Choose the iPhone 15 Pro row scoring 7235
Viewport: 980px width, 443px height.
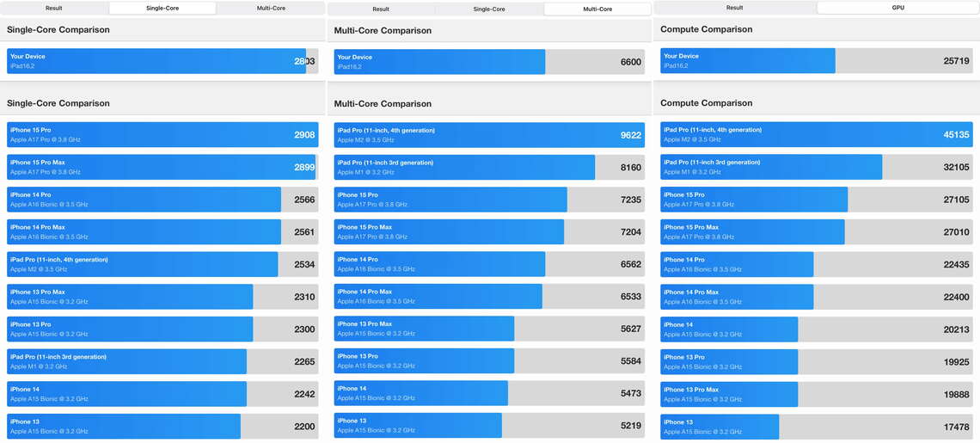click(489, 200)
